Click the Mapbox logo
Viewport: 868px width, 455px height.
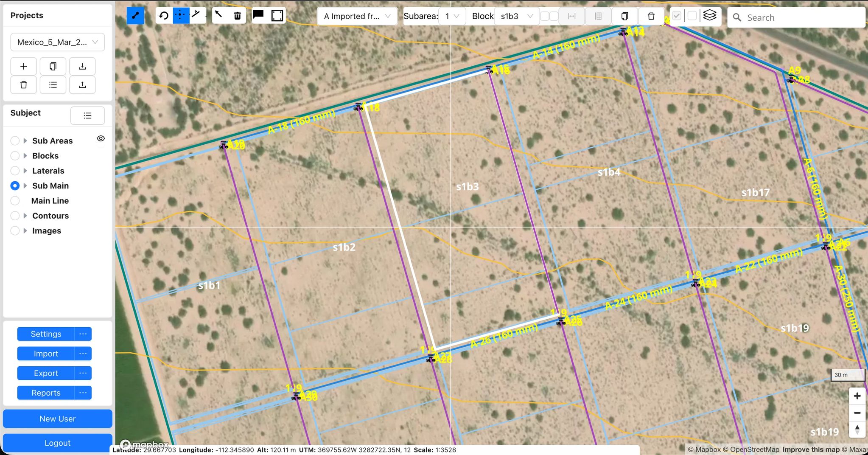pyautogui.click(x=144, y=444)
